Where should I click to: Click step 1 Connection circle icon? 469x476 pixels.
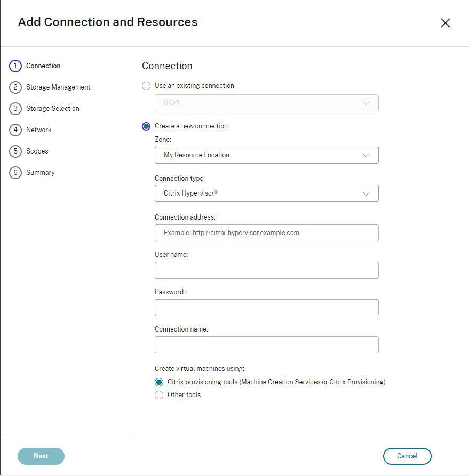pos(15,66)
